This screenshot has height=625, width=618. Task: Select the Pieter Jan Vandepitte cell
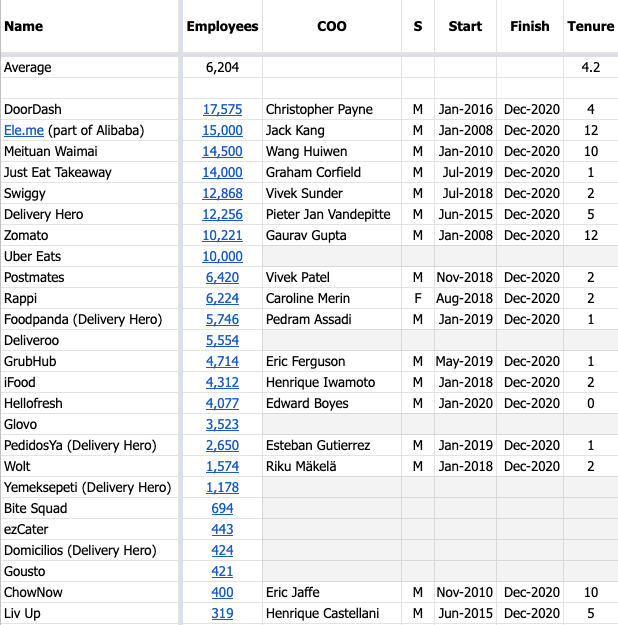point(332,214)
